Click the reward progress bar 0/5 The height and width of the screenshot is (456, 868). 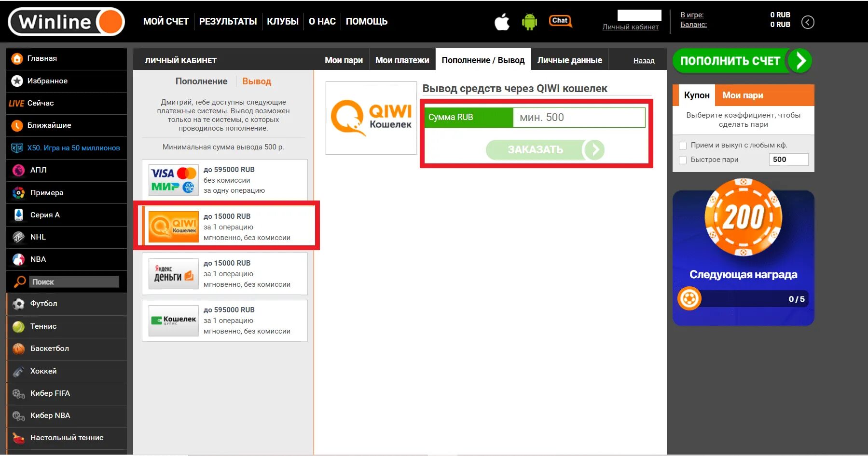pyautogui.click(x=744, y=299)
